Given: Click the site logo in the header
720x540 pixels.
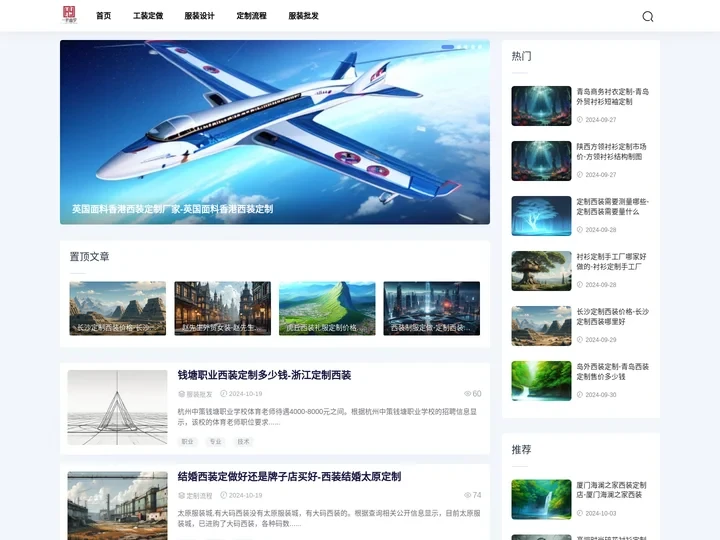Looking at the screenshot, I should point(69,15).
